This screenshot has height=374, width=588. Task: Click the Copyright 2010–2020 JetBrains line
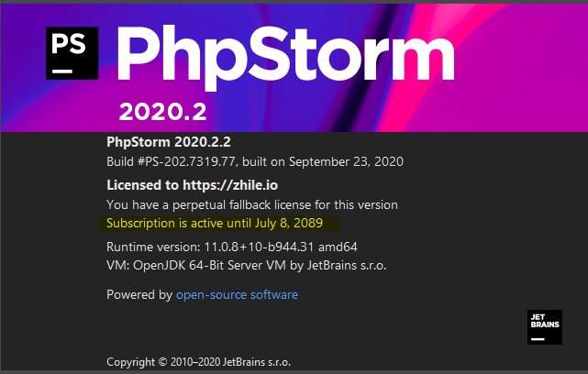tap(199, 362)
